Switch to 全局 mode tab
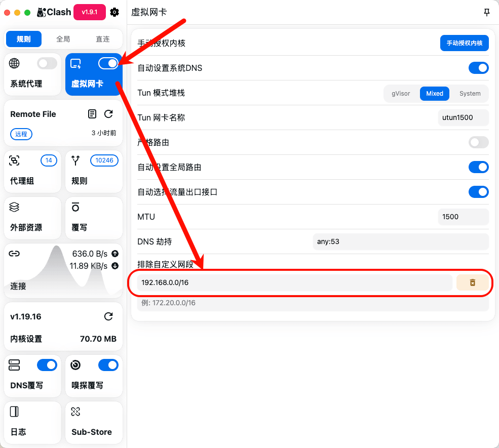The width and height of the screenshot is (499, 448). [63, 39]
